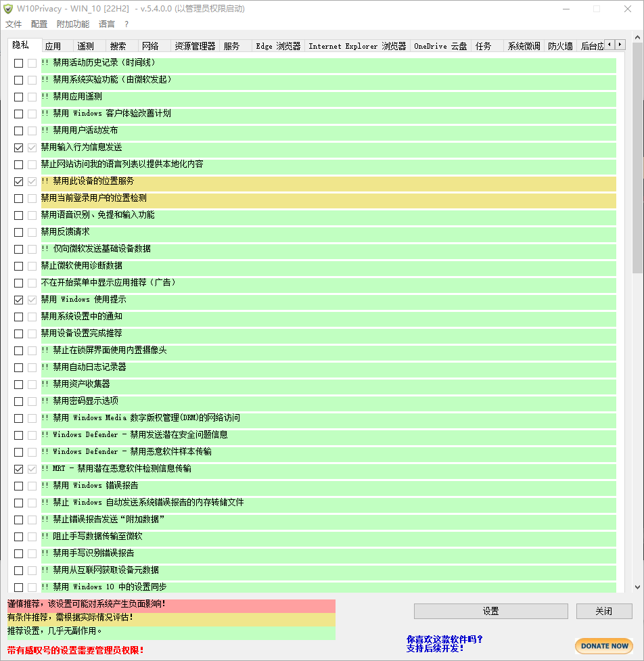Switch to the 资源管理器 tab
The image size is (644, 661).
(x=195, y=46)
